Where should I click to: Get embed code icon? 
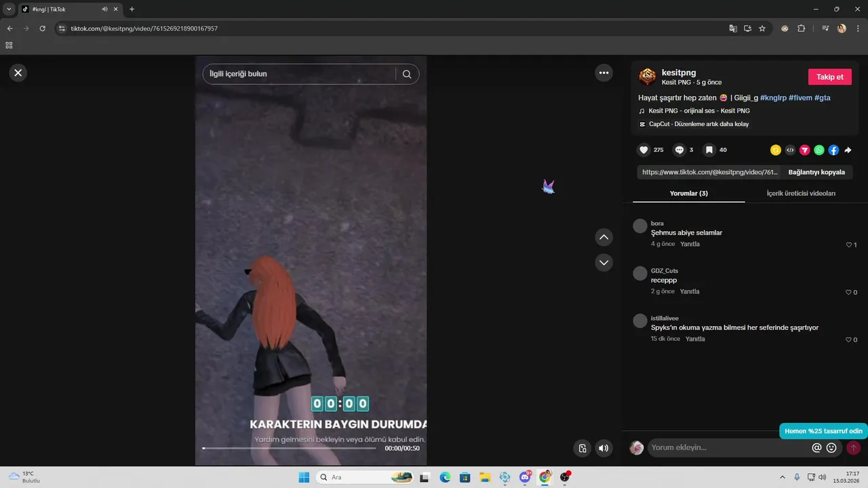(790, 150)
